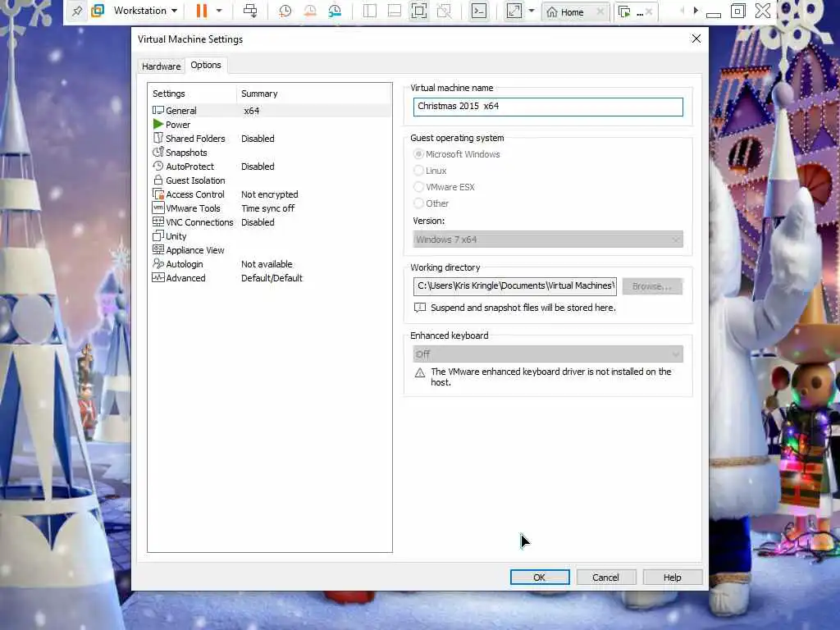The width and height of the screenshot is (840, 630).
Task: Expand the power options arrow beside Pause
Action: (x=219, y=11)
